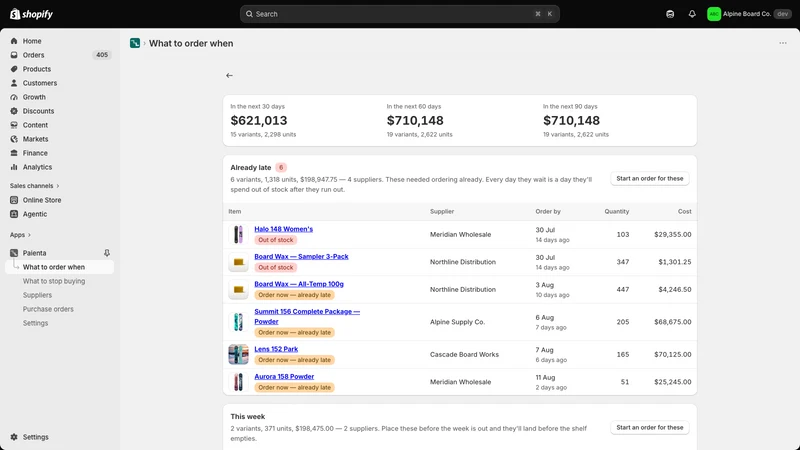Screen dimensions: 800x450
Task: Open the notifications bell
Action: (692, 14)
